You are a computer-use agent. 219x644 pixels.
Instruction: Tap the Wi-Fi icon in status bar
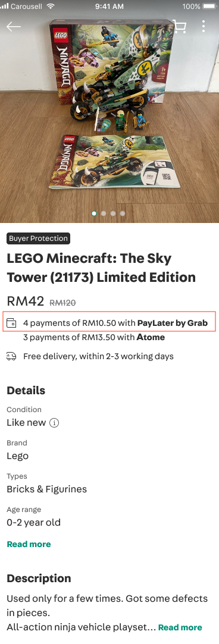pyautogui.click(x=51, y=6)
